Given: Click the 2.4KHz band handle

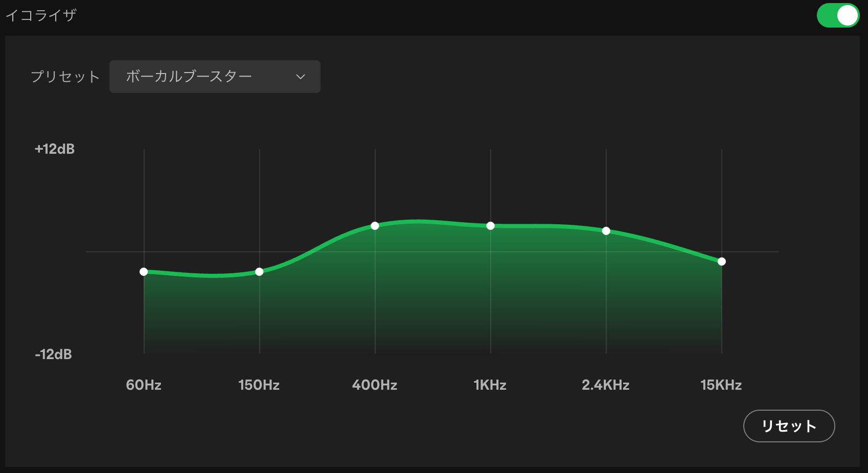Looking at the screenshot, I should [606, 231].
